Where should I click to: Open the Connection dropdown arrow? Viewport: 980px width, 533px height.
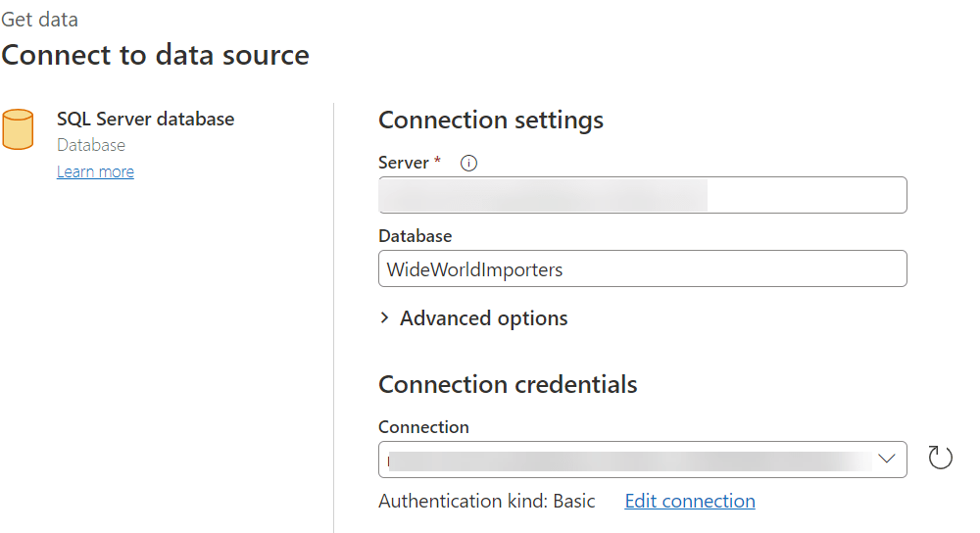[887, 459]
